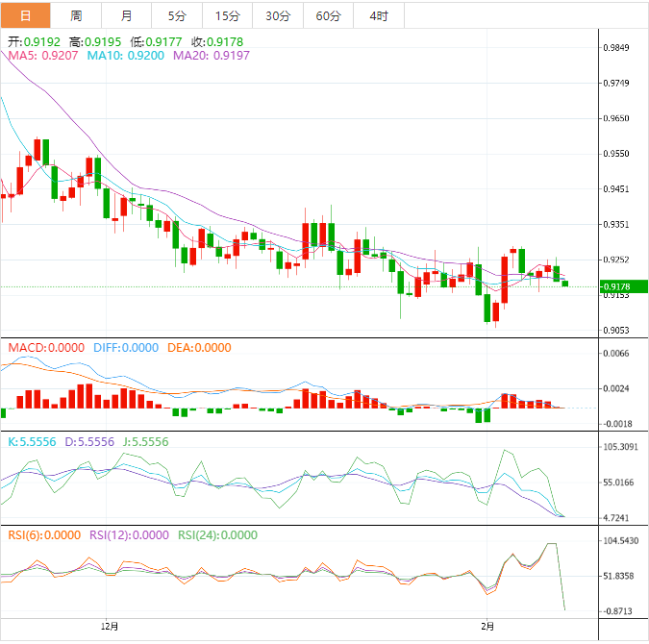This screenshot has width=649, height=644.
Task: Open the 4时 four-hour tab
Action: click(378, 15)
